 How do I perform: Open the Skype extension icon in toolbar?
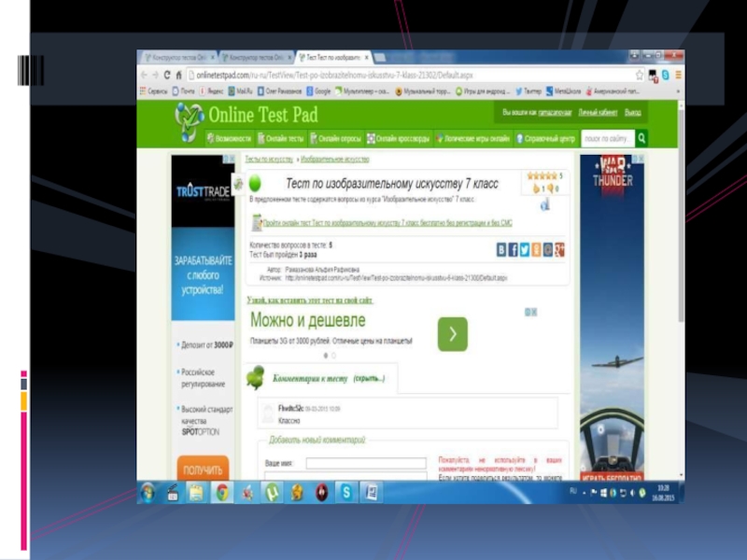pyautogui.click(x=666, y=76)
